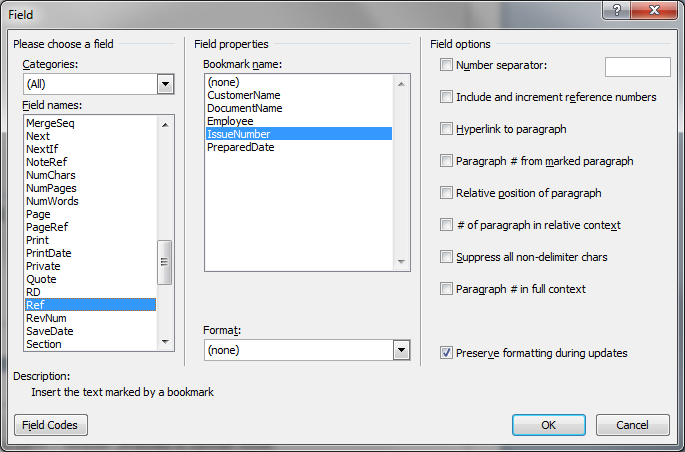Select the IssueNumber bookmark
Screen dimensions: 685x452
(x=299, y=134)
